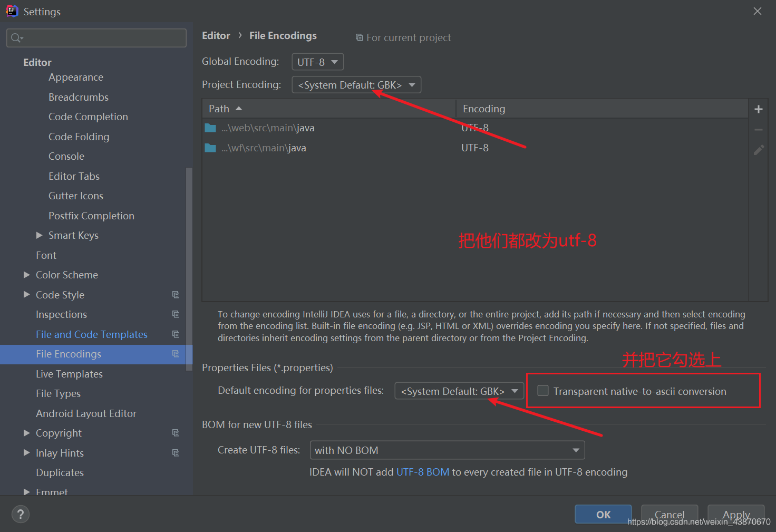
Task: Click UTF-8 encoding cell of wf row
Action: (x=475, y=148)
